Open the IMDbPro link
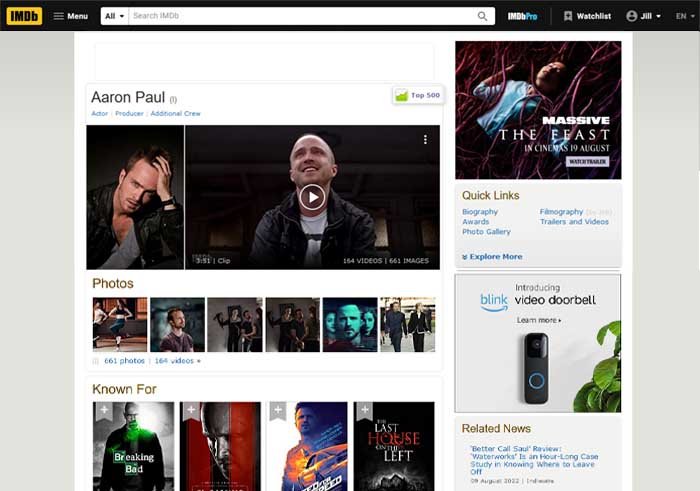Image resolution: width=700 pixels, height=491 pixels. click(x=522, y=16)
